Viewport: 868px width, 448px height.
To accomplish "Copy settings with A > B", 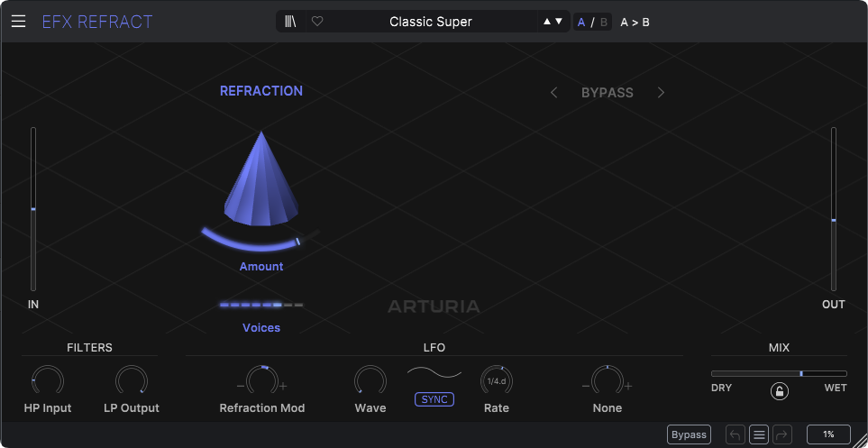I will click(635, 23).
